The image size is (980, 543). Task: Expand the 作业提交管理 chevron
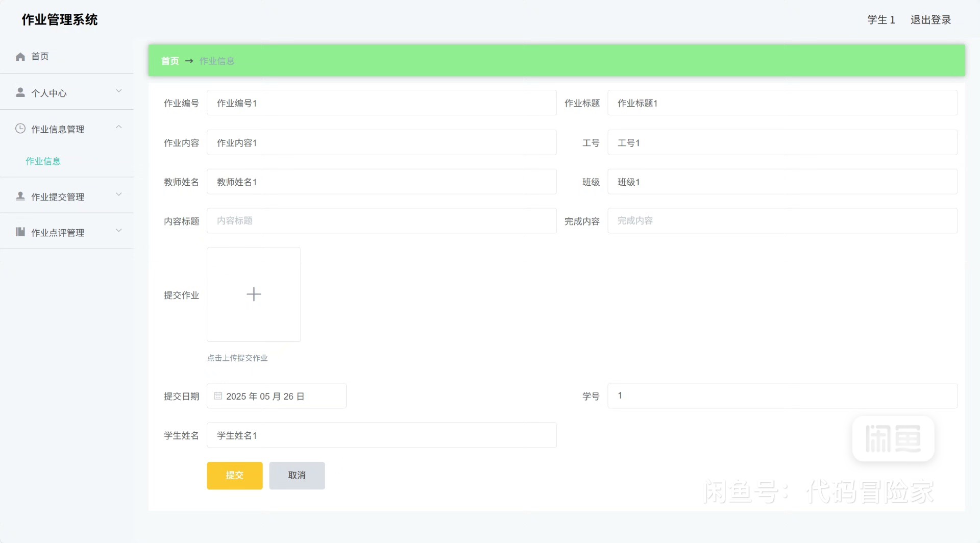click(119, 194)
